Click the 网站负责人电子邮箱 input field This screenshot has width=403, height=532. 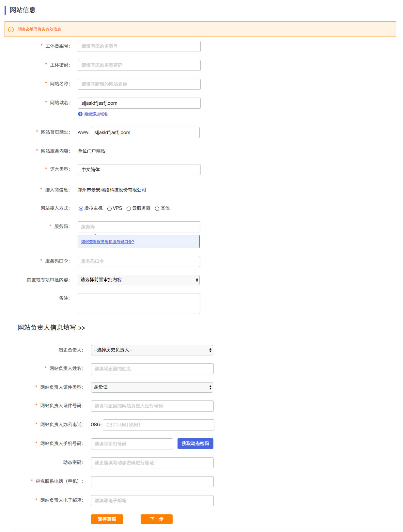(152, 501)
